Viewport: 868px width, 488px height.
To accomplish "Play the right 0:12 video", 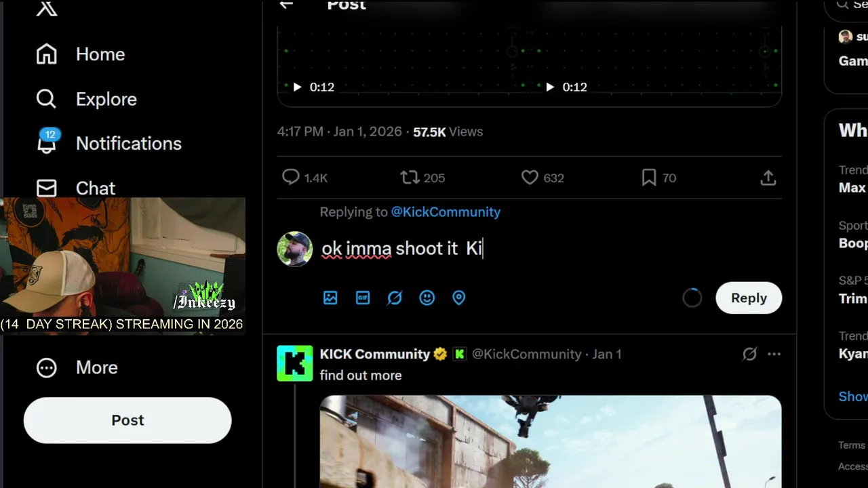I will tap(550, 87).
